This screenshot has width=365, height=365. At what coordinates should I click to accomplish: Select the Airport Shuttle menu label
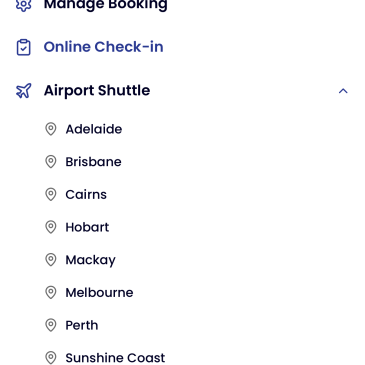point(97,91)
